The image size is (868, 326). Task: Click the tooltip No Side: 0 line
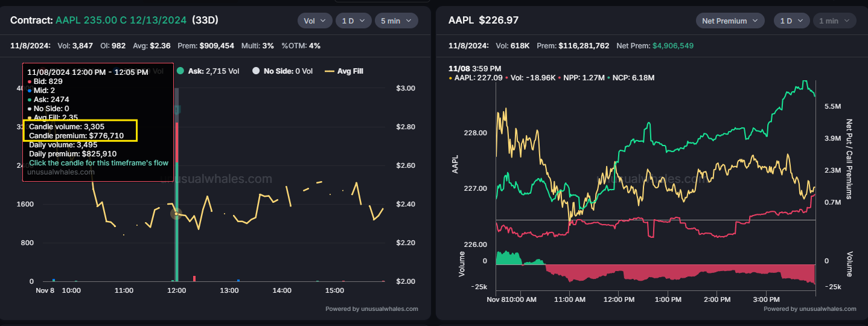[48, 108]
